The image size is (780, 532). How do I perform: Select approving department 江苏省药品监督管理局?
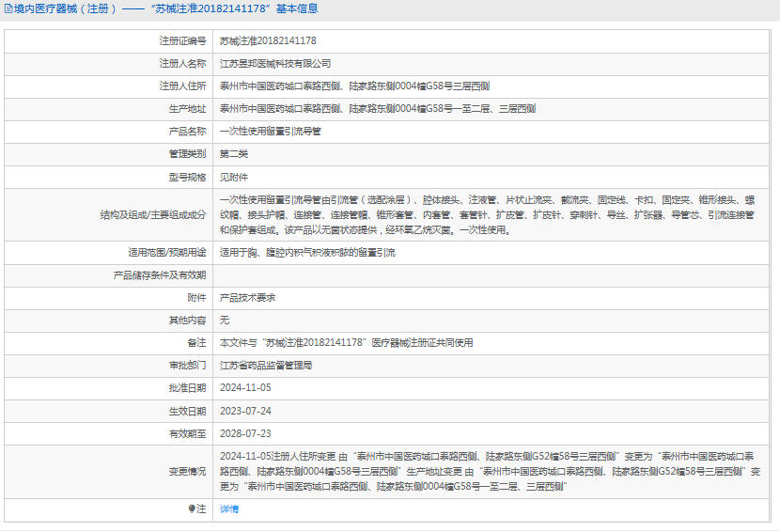point(266,366)
